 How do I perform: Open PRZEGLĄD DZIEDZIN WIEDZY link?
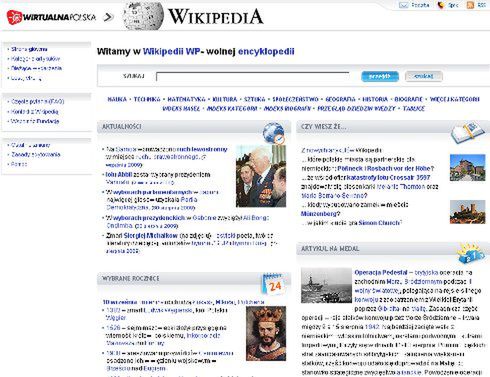click(356, 109)
